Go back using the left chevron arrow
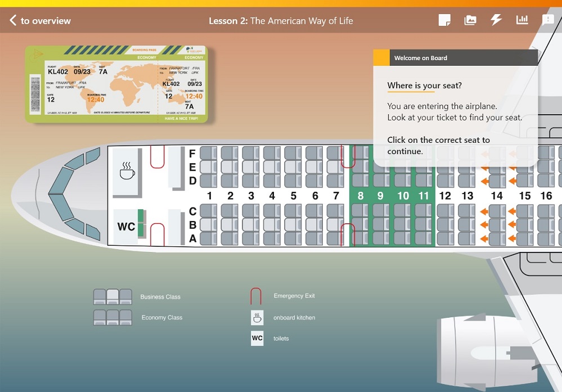 point(13,21)
